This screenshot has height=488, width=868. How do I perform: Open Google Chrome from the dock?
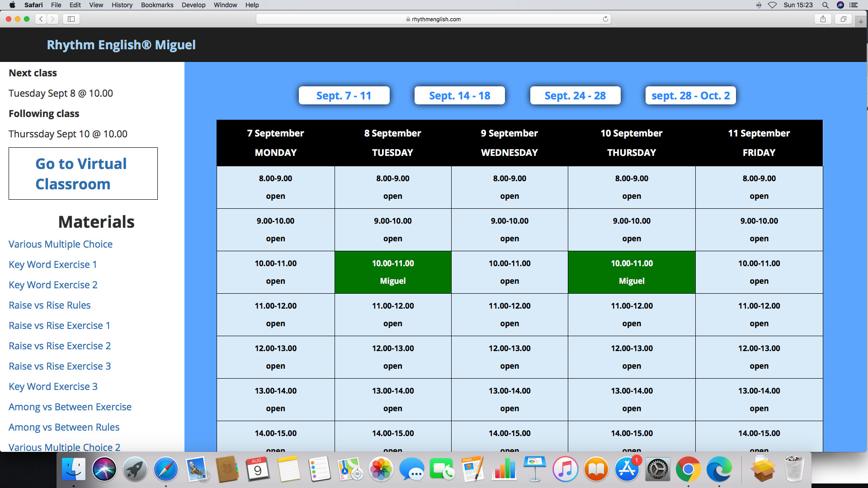(x=688, y=469)
